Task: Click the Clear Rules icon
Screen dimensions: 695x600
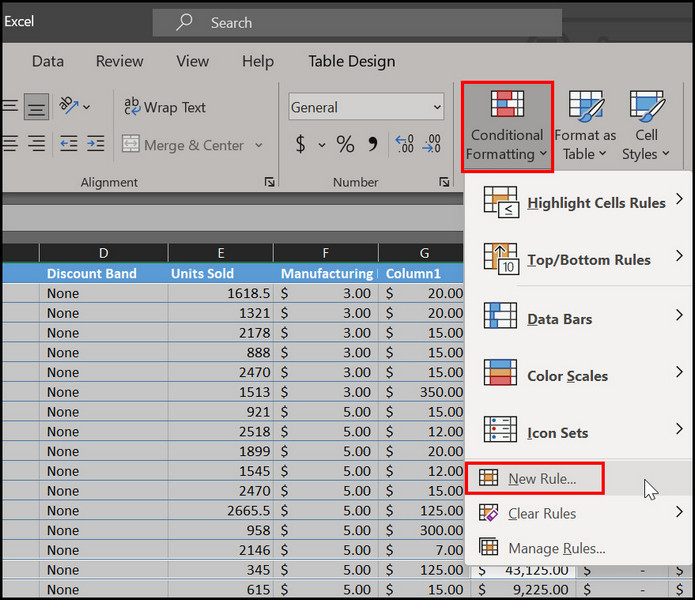Action: [488, 513]
